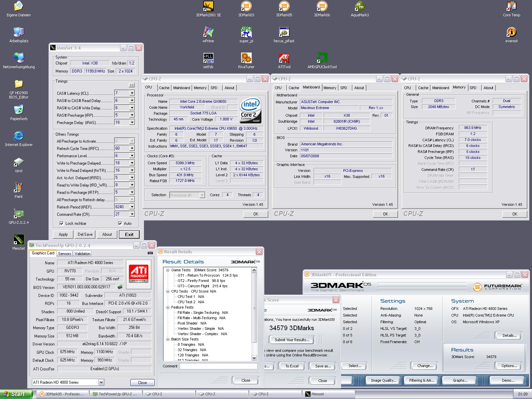Click OK in the first CPU-Z window

tap(256, 214)
